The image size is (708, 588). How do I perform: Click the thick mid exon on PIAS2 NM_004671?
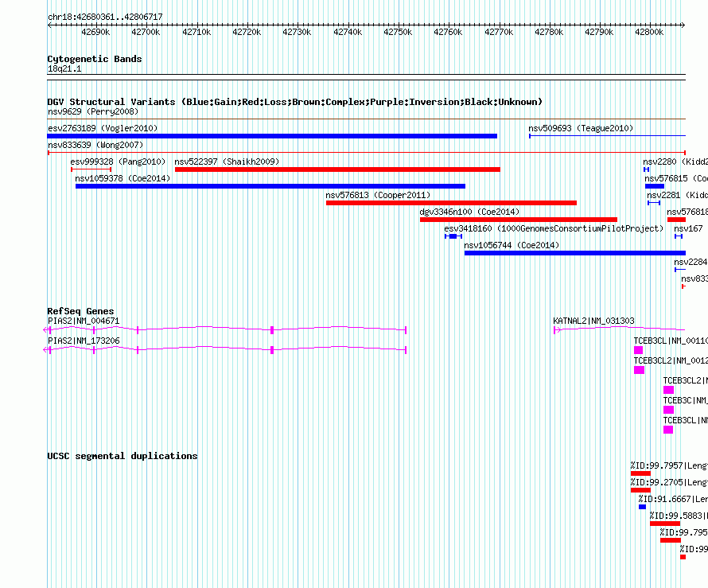pos(272,330)
